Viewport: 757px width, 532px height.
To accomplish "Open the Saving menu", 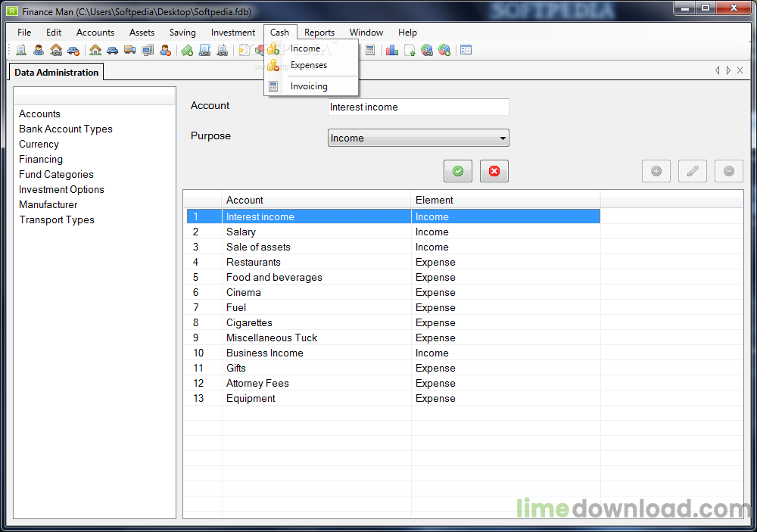I will [x=182, y=33].
